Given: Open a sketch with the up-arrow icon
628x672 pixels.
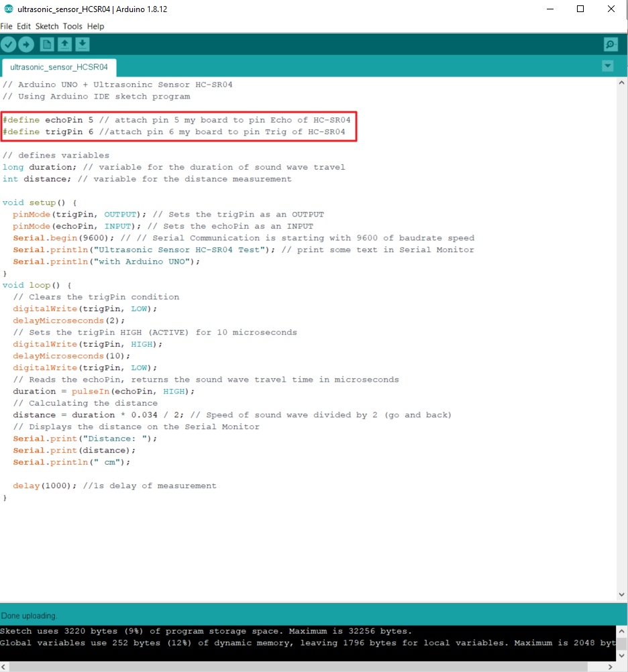Looking at the screenshot, I should coord(64,44).
